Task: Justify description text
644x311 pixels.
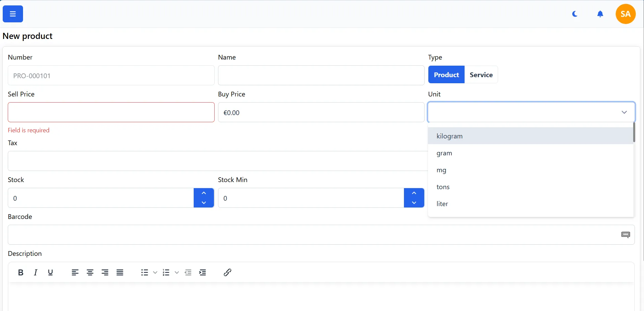Action: [120, 272]
